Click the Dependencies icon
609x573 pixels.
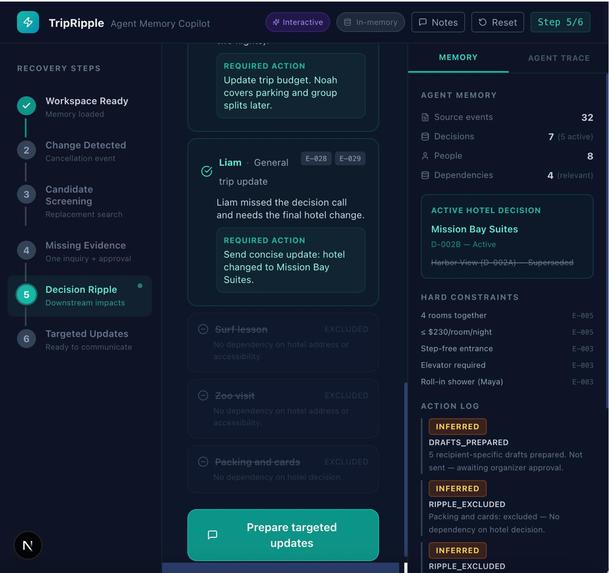[425, 175]
